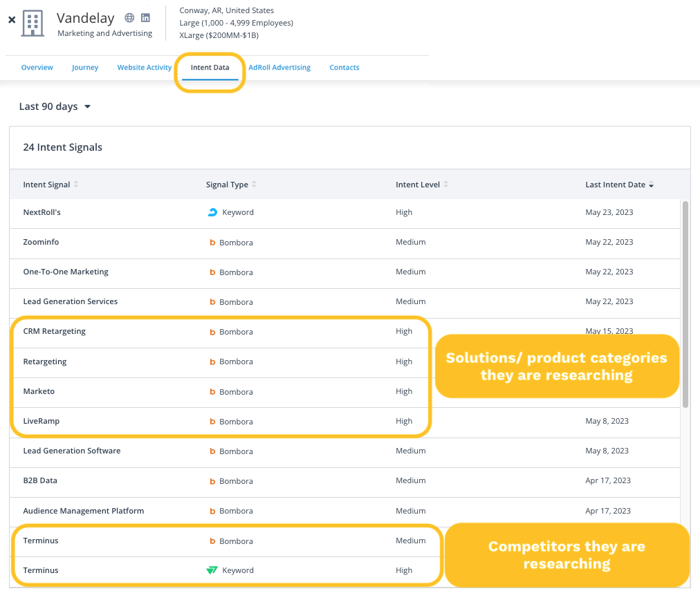Click the Bombora icon in Marketo row
Screen dimensions: 700x591
click(212, 392)
